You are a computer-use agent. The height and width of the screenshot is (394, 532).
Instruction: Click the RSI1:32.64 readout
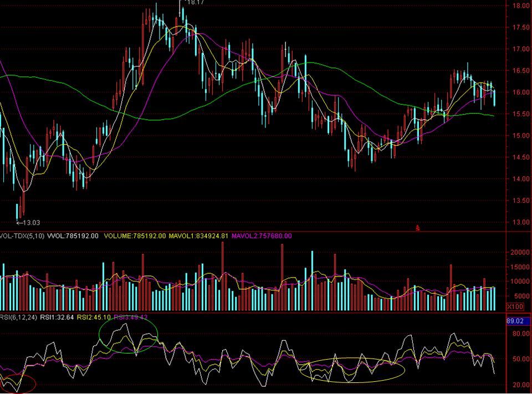point(57,318)
